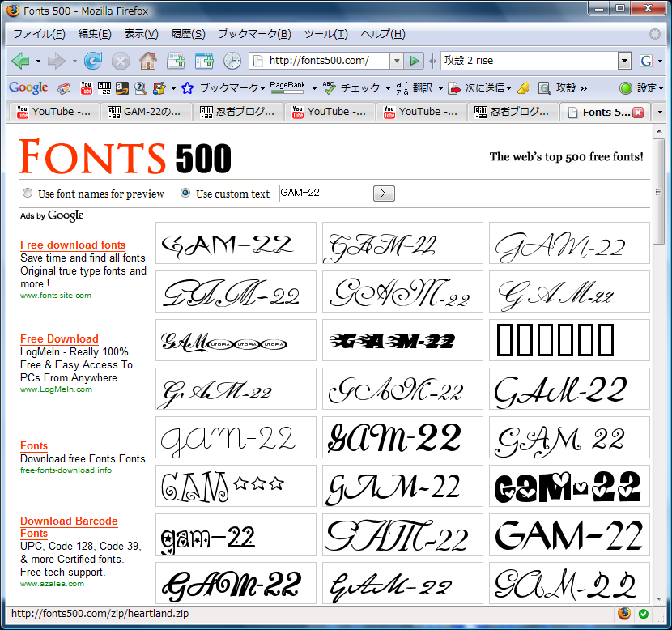
Task: Click the Google toolbar news card icon
Action: pyautogui.click(x=64, y=88)
